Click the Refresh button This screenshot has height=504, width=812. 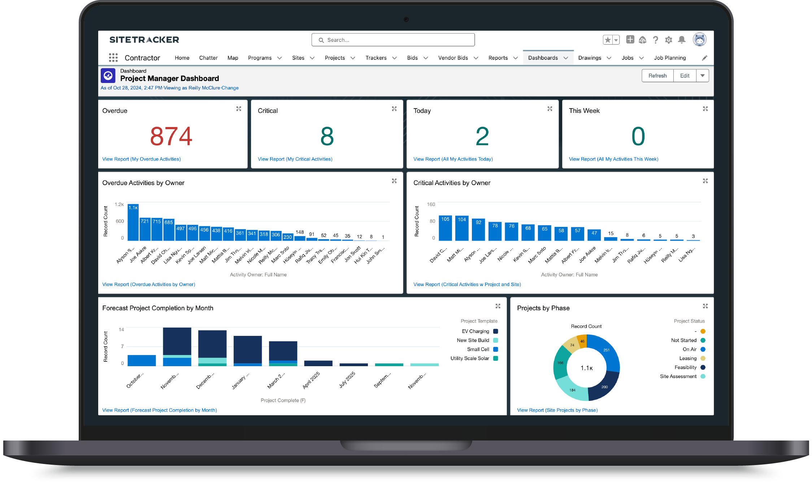pos(657,75)
